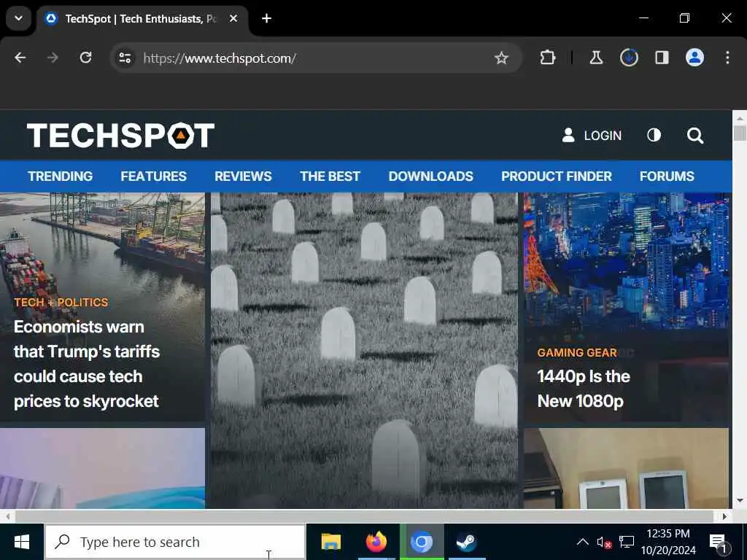
Task: Open Steam from the taskbar
Action: (x=466, y=542)
